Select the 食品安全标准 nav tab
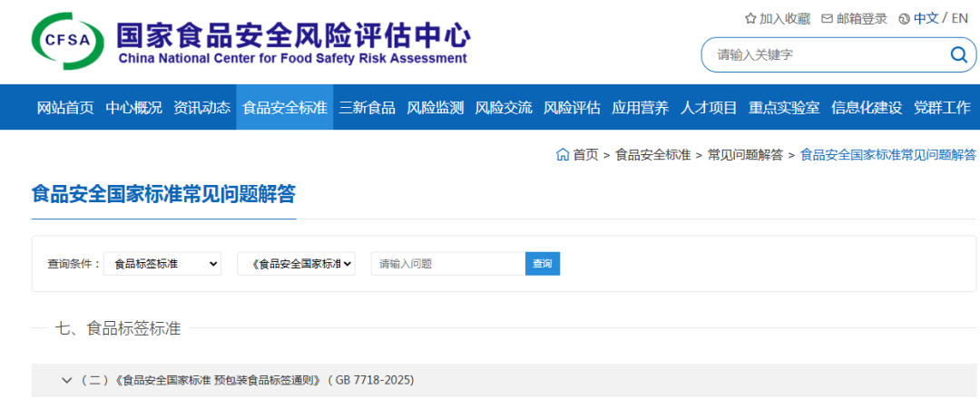 click(x=284, y=107)
